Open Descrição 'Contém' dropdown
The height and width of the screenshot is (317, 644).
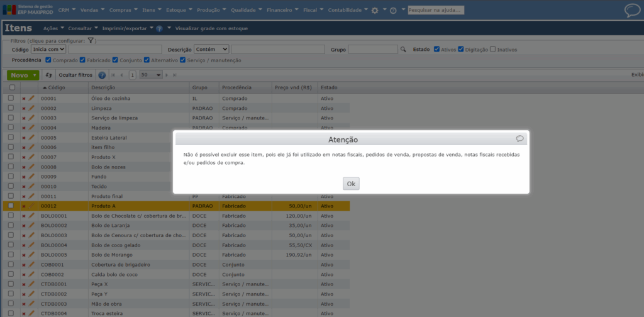(211, 49)
